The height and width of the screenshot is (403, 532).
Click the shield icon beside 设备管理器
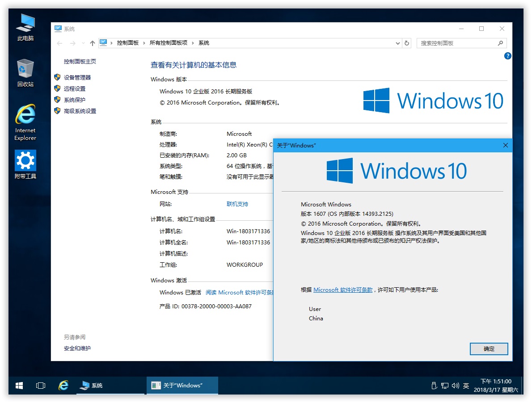[57, 77]
